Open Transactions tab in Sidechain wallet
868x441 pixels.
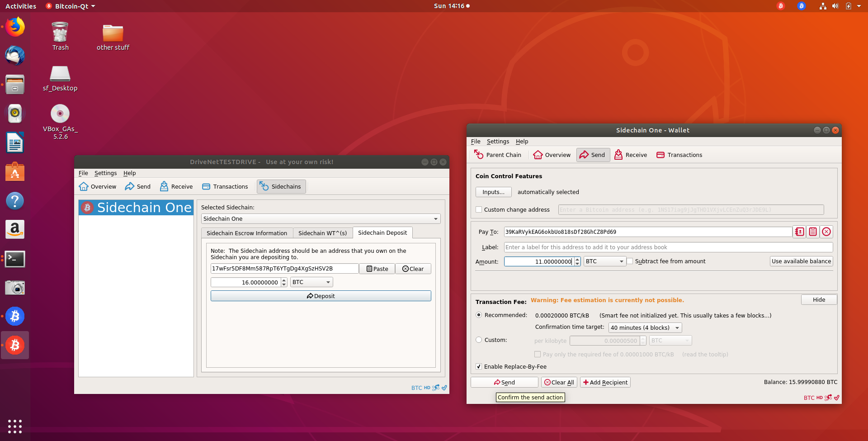679,155
